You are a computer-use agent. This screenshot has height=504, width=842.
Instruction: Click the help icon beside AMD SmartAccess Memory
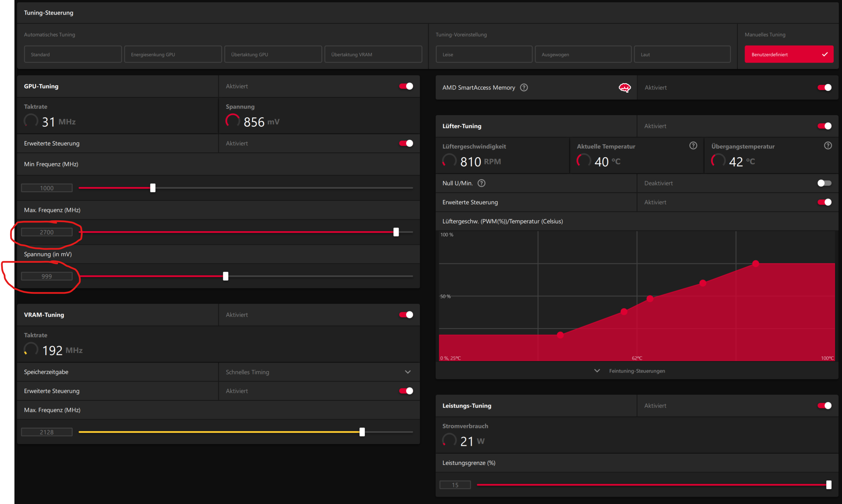coord(524,88)
